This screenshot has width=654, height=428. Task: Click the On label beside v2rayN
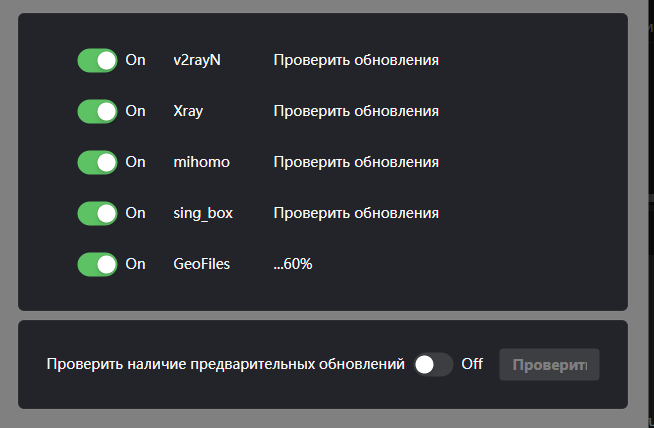coord(136,60)
